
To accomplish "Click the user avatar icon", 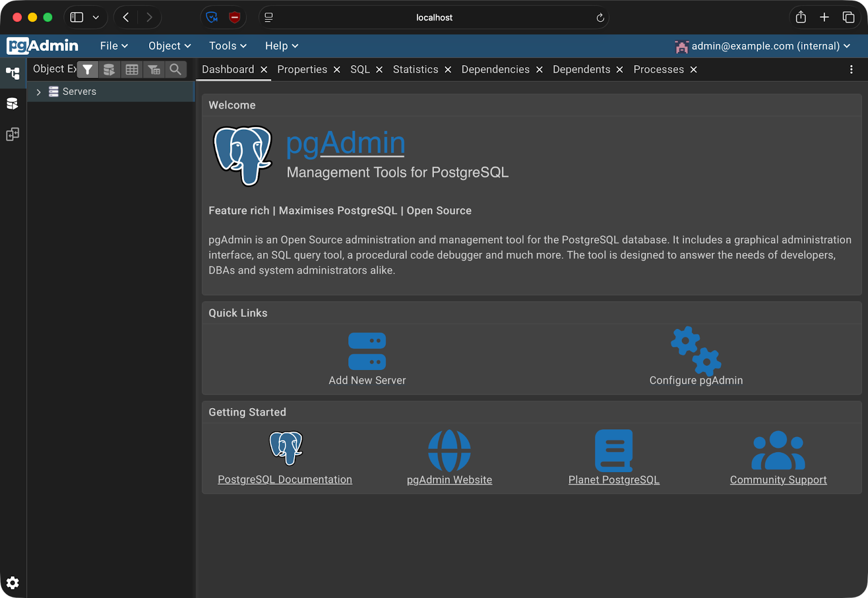I will click(x=681, y=47).
